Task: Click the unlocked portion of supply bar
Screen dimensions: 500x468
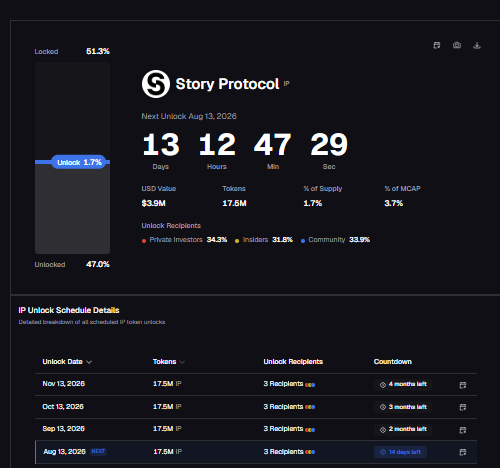Action: click(72, 210)
